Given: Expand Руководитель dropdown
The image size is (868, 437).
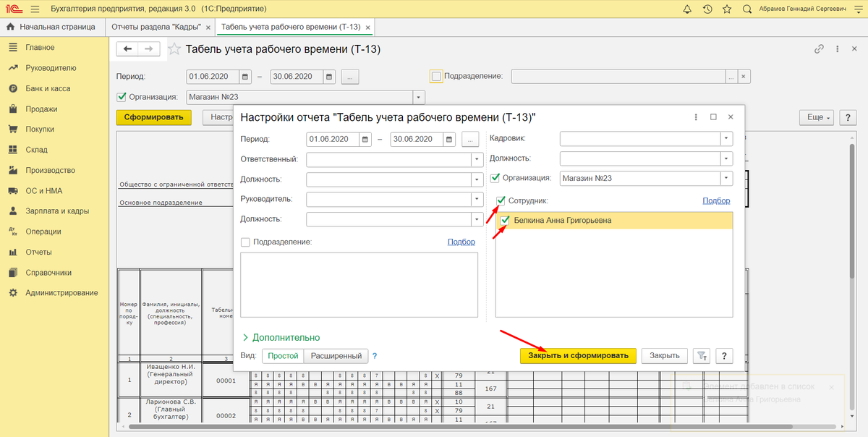Looking at the screenshot, I should pyautogui.click(x=477, y=199).
